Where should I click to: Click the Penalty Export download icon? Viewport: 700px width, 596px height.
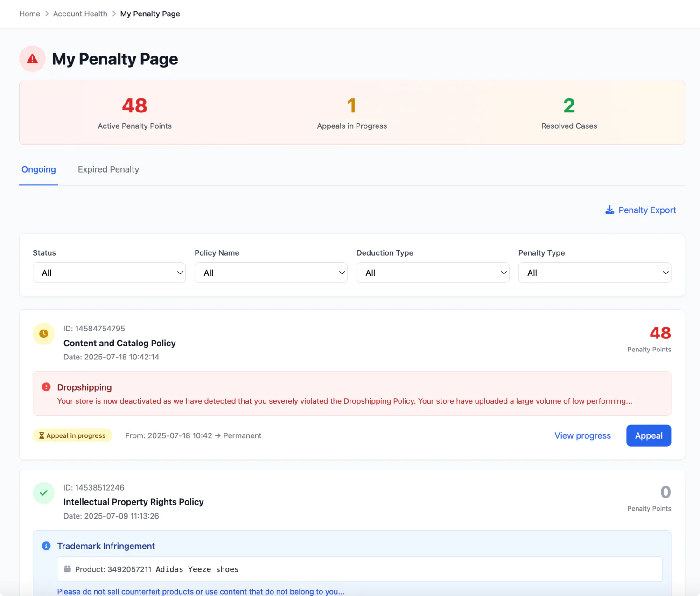pyautogui.click(x=609, y=210)
